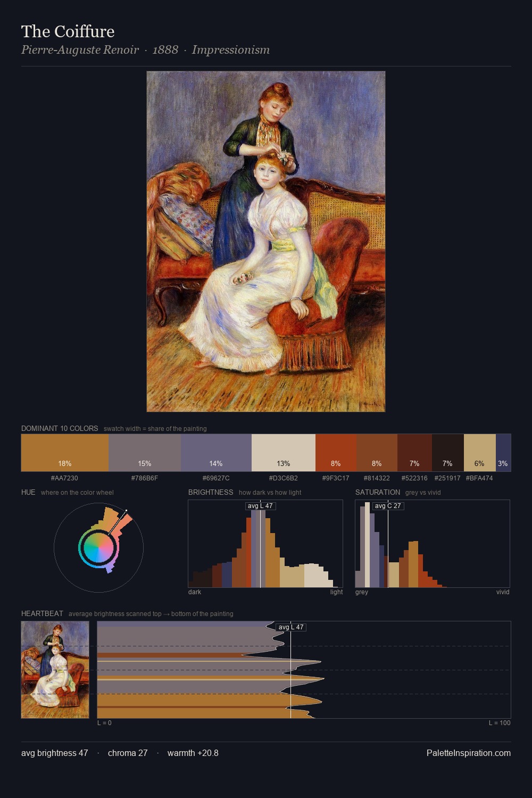The height and width of the screenshot is (798, 532).
Task: Select the #814322 hex code text
Action: (x=377, y=478)
